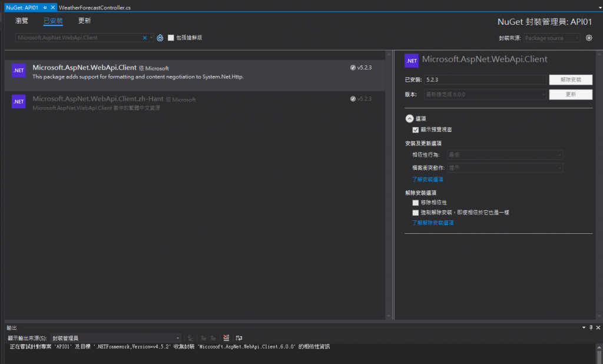Image resolution: width=603 pixels, height=364 pixels.
Task: Close the Output panel
Action: [598, 327]
